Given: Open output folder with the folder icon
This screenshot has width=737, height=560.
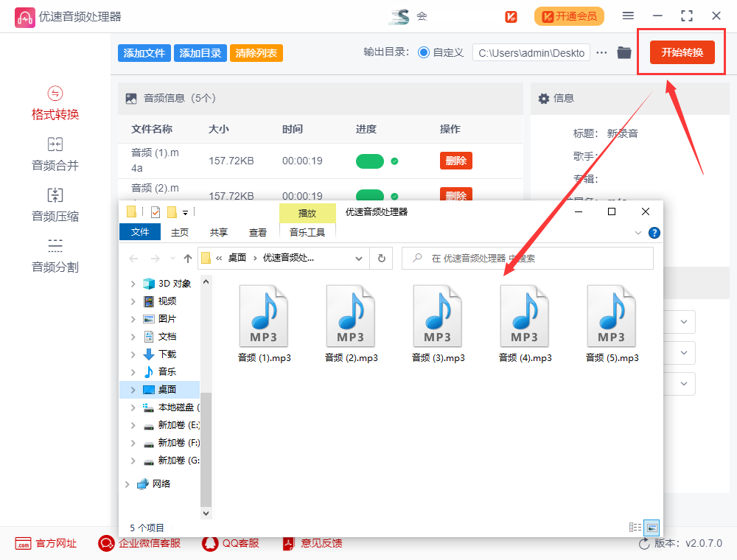Looking at the screenshot, I should coord(624,52).
